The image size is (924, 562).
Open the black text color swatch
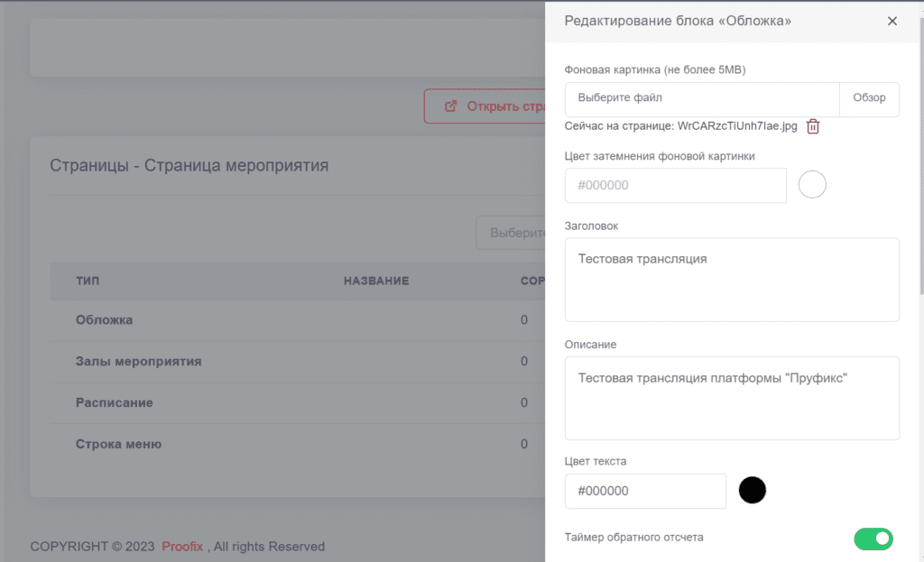752,491
